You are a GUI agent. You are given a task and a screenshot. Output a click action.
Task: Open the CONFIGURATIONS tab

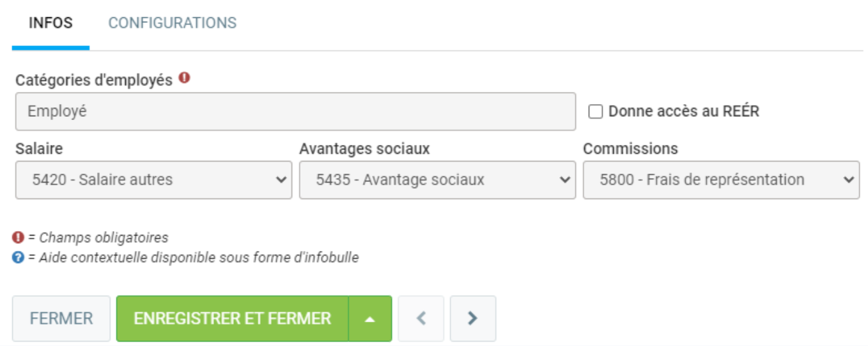172,24
